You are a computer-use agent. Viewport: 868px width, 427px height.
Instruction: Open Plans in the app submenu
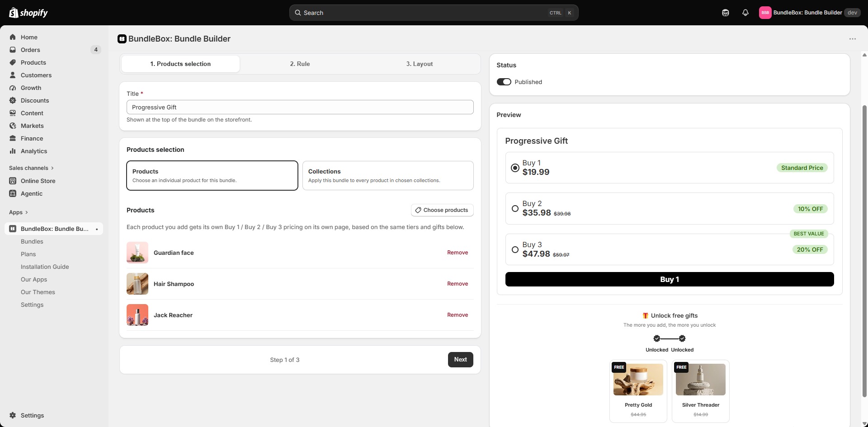(28, 254)
